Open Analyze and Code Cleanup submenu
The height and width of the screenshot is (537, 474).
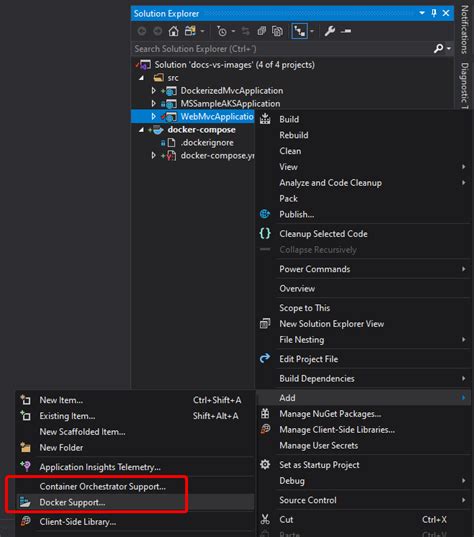(363, 183)
